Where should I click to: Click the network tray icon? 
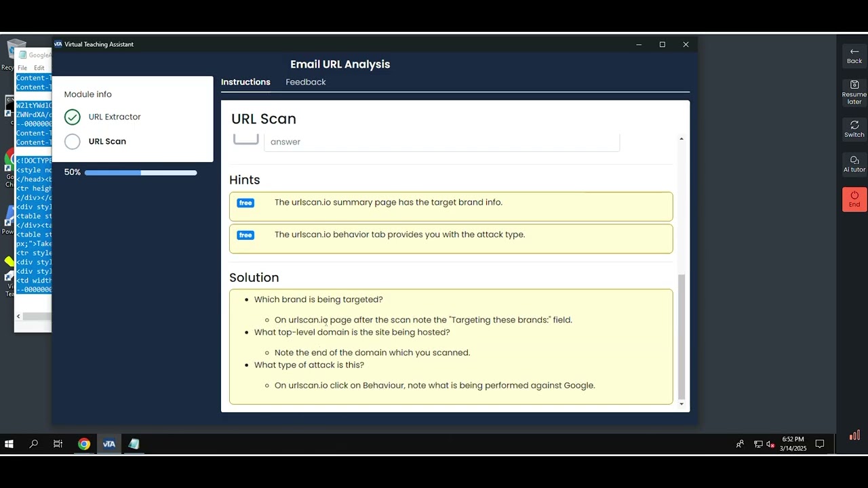click(x=758, y=444)
